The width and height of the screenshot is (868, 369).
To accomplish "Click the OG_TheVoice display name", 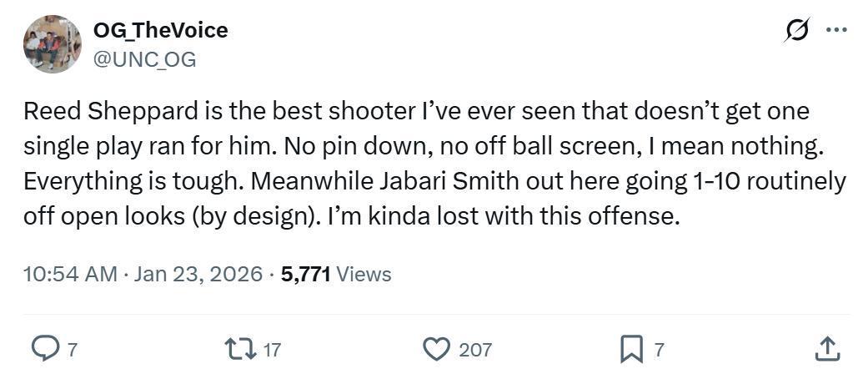I will 160,30.
